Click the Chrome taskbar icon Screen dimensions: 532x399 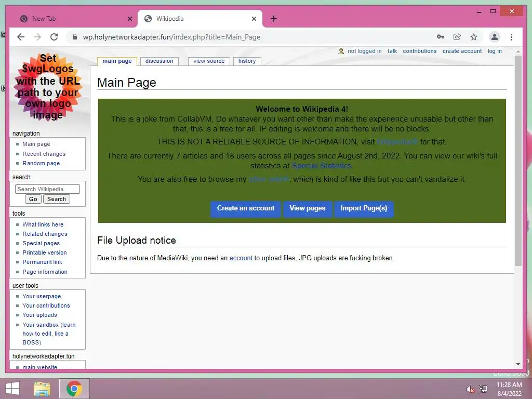point(74,389)
